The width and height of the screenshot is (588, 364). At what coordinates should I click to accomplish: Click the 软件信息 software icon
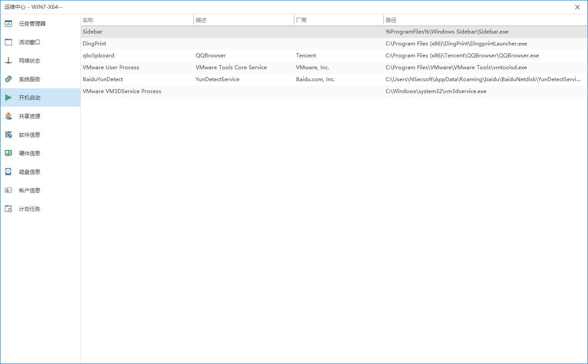coord(8,135)
